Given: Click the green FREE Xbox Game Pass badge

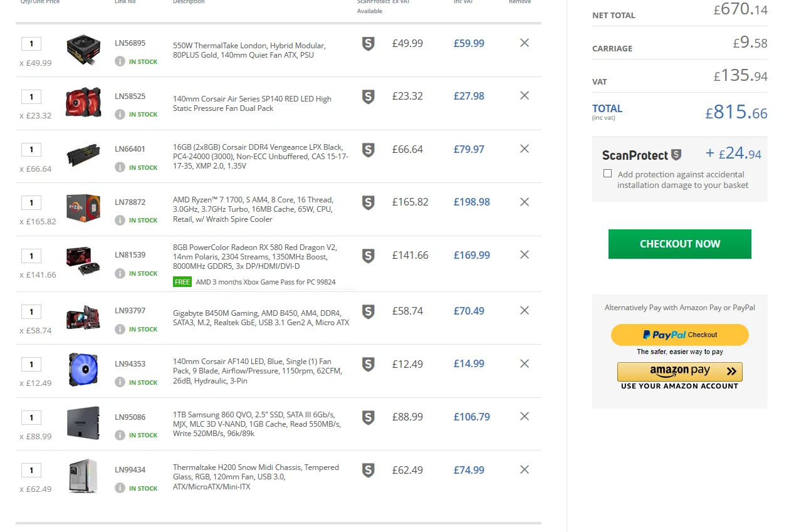Looking at the screenshot, I should coord(182,282).
